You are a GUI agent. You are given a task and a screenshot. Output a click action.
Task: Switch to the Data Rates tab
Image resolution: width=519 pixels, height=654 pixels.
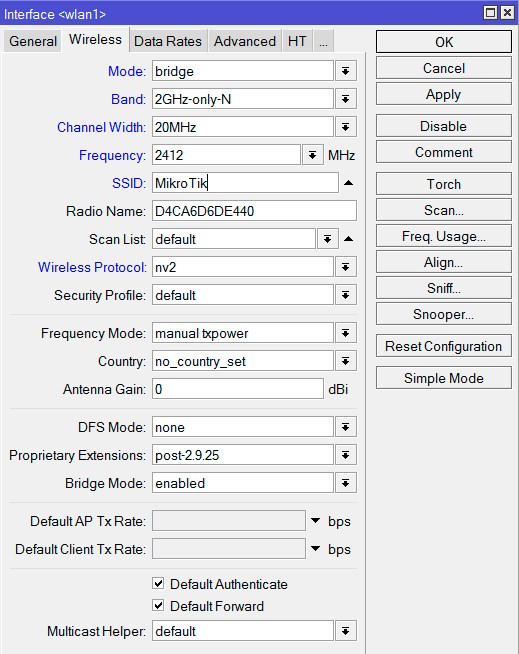[168, 41]
